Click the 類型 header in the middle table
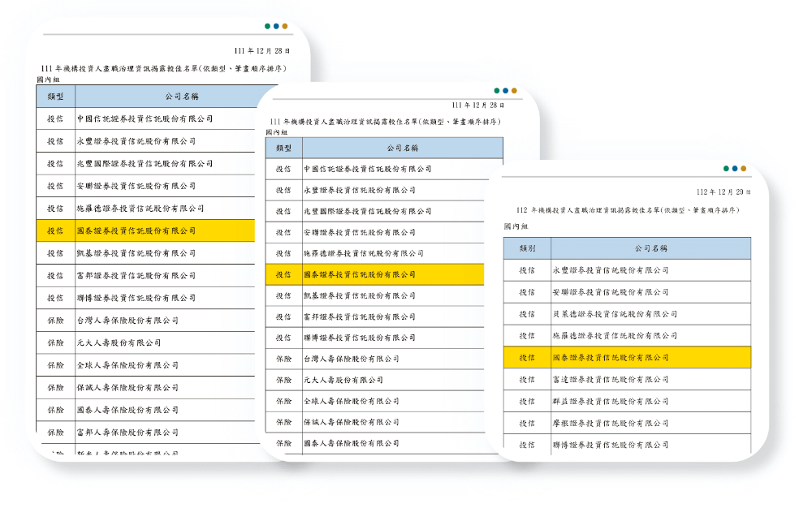The height and width of the screenshot is (508, 812). [x=283, y=148]
